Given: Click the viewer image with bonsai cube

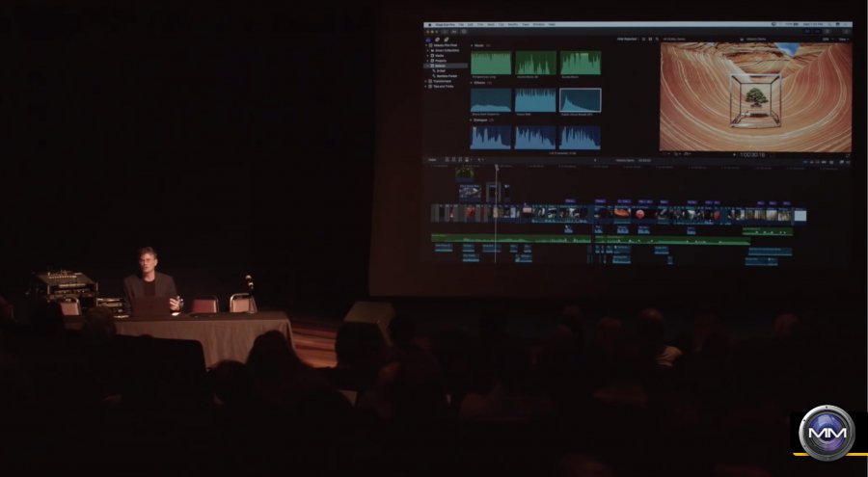Looking at the screenshot, I should (755, 96).
